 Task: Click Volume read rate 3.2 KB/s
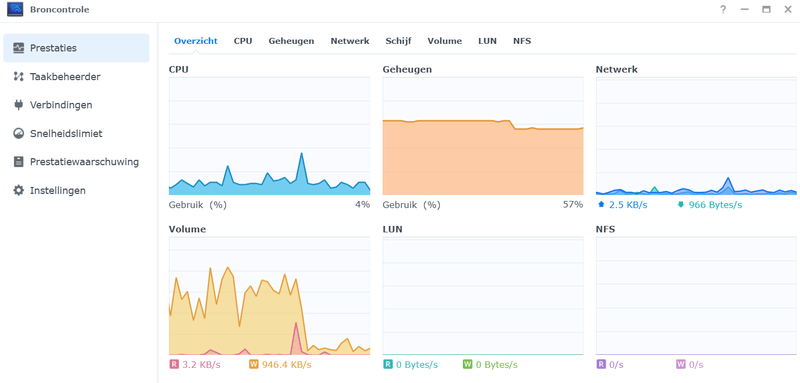coord(202,365)
